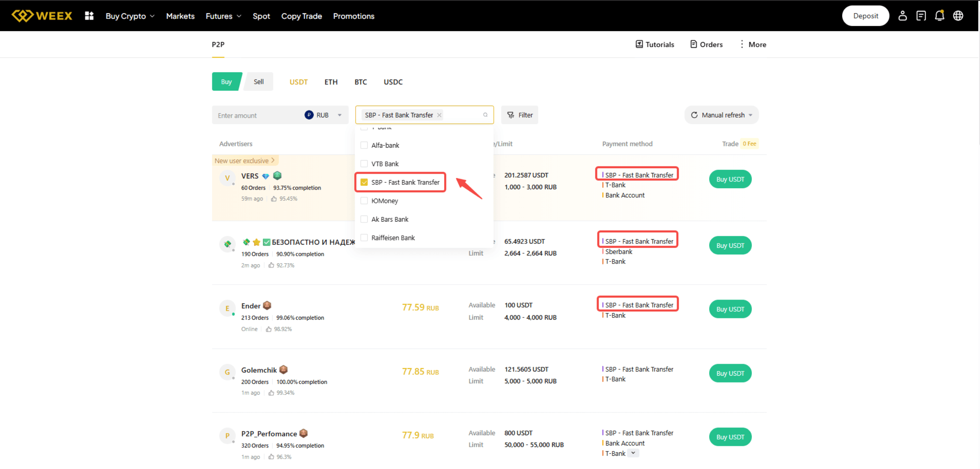Tick the Raiffeisen Bank checkbox
Viewport: 980px width, 469px height.
click(x=364, y=238)
